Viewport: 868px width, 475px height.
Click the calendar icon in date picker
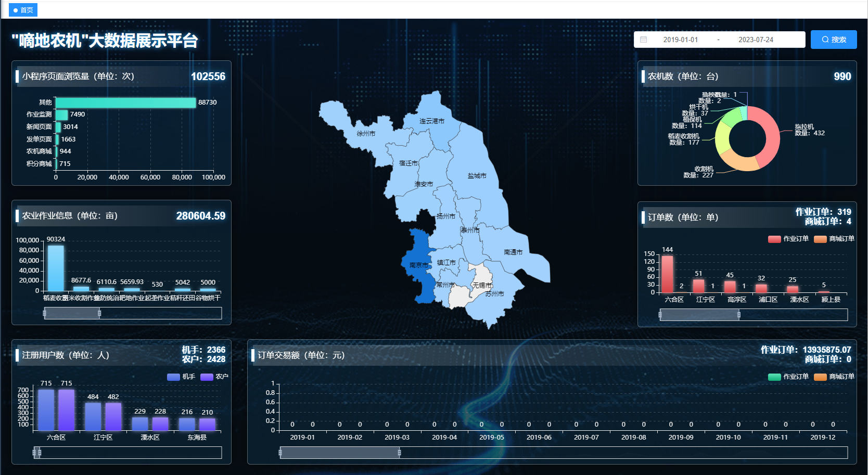644,40
